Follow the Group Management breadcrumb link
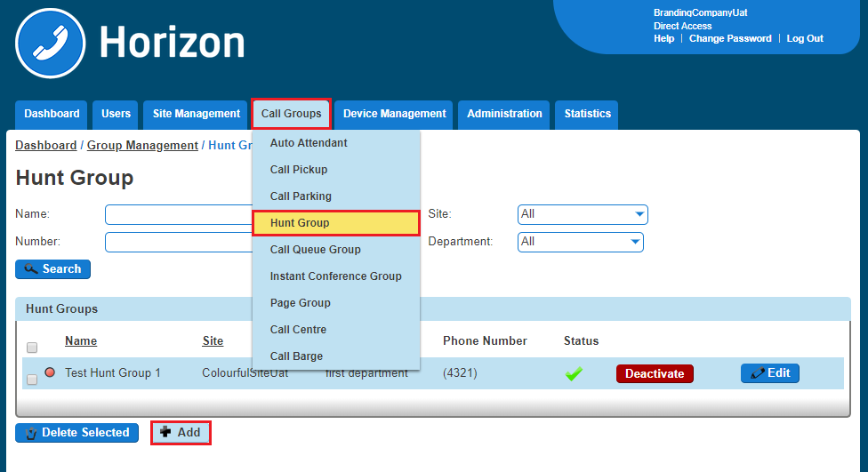 click(x=142, y=145)
